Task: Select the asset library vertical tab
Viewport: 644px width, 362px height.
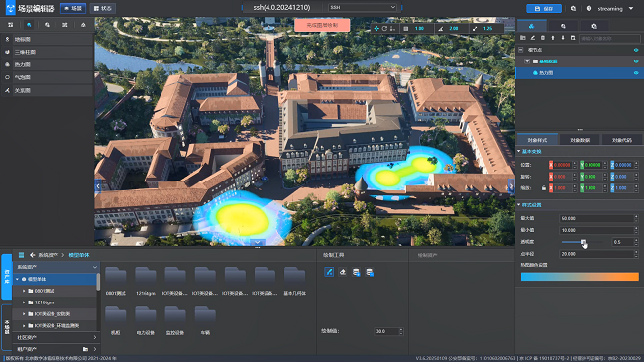Action: pyautogui.click(x=7, y=276)
